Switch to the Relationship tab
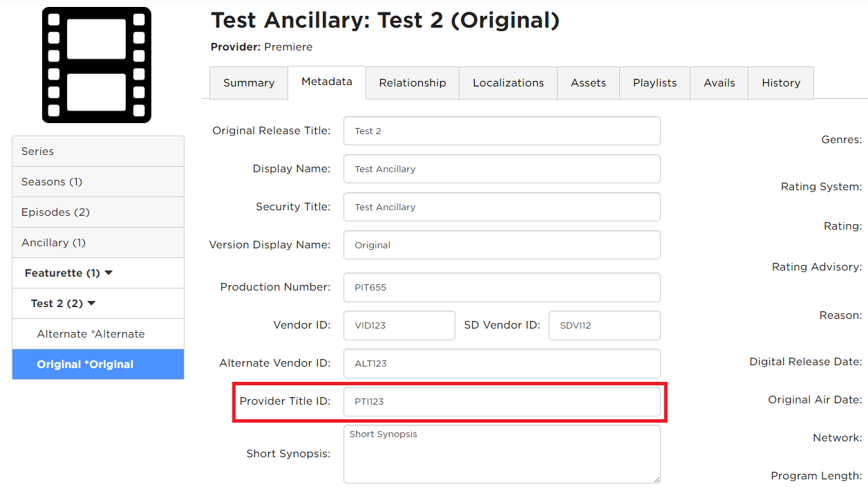Screen dimensions: 868x487 413,83
